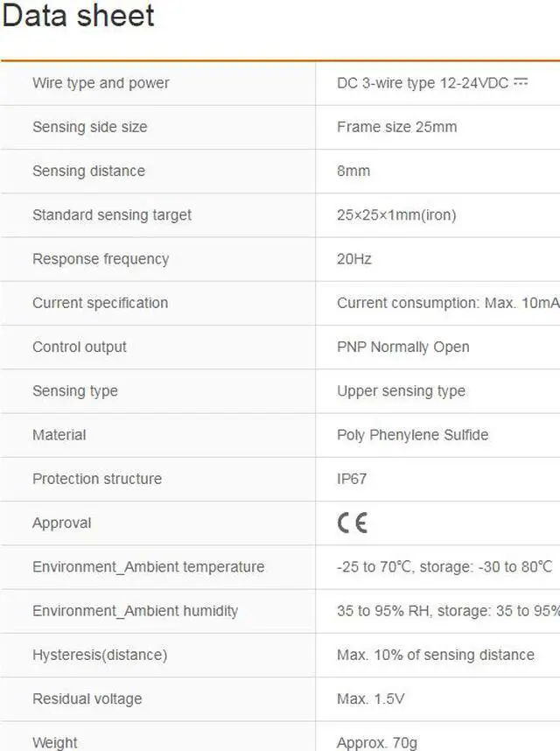Click the 'Data sheet' heading

pos(78,16)
